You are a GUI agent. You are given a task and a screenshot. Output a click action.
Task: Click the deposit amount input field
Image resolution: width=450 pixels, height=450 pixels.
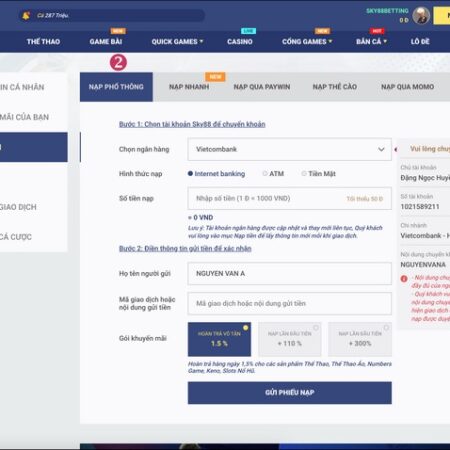tap(290, 198)
